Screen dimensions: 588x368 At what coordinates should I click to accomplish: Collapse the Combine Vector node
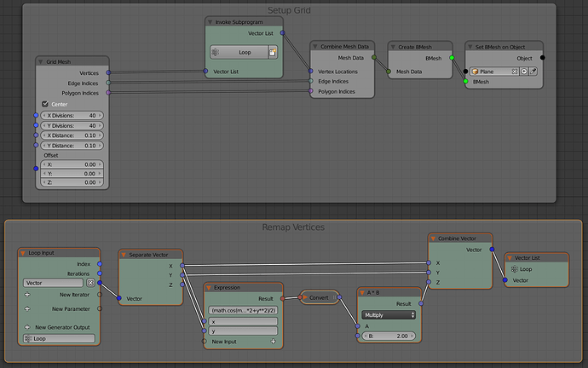[433, 239]
